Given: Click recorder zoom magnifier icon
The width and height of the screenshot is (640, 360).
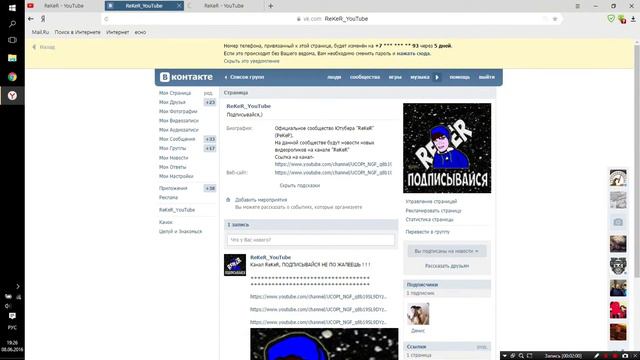Looking at the screenshot, I should pyautogui.click(x=521, y=356).
